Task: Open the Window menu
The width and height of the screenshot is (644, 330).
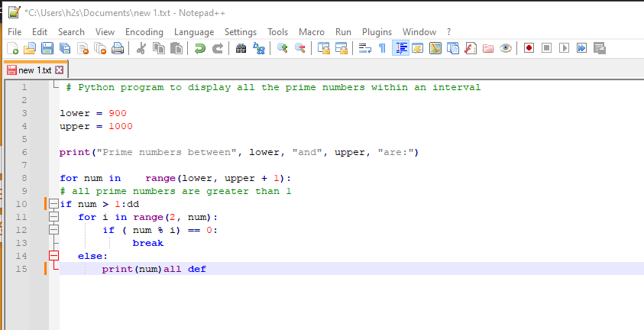Action: tap(419, 32)
